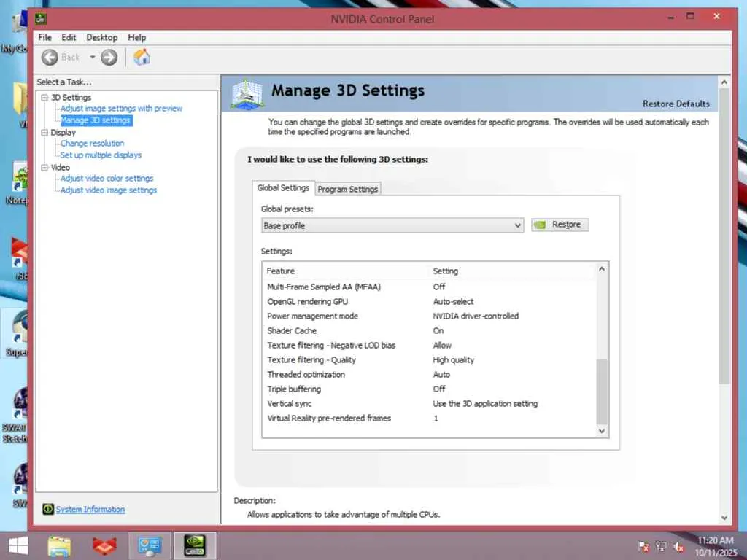This screenshot has width=747, height=560.
Task: Click the Use the 3D application setting value
Action: [485, 404]
